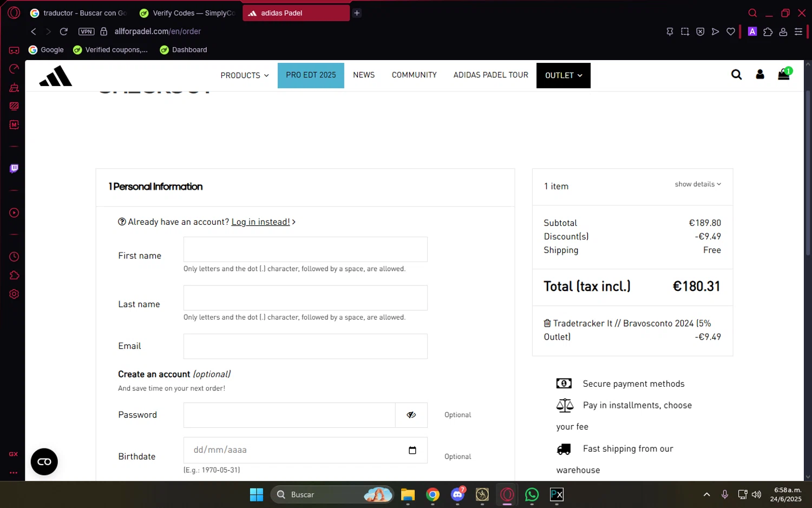Open ADIDAS PADEL TOUR menu item
812x508 pixels.
(x=491, y=75)
